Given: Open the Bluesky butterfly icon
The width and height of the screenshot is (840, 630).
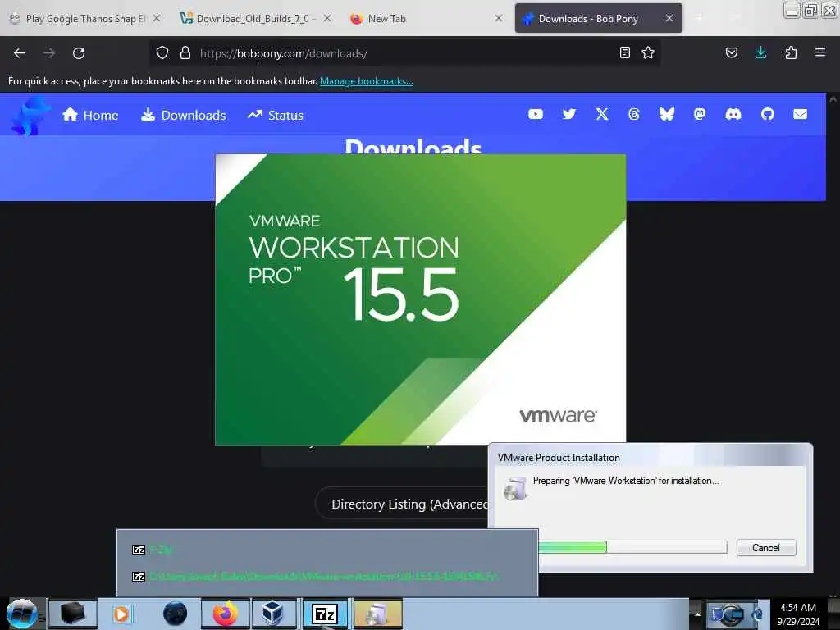Looking at the screenshot, I should click(667, 114).
